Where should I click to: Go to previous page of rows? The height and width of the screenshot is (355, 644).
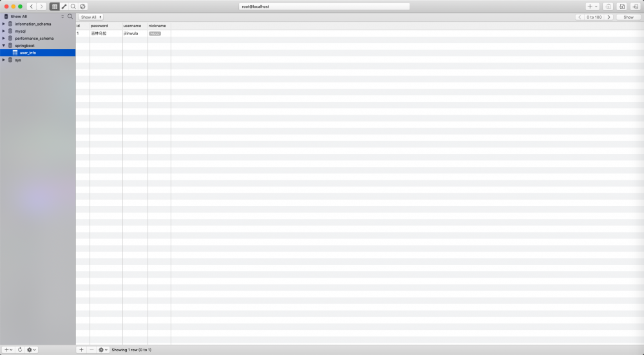coord(580,17)
